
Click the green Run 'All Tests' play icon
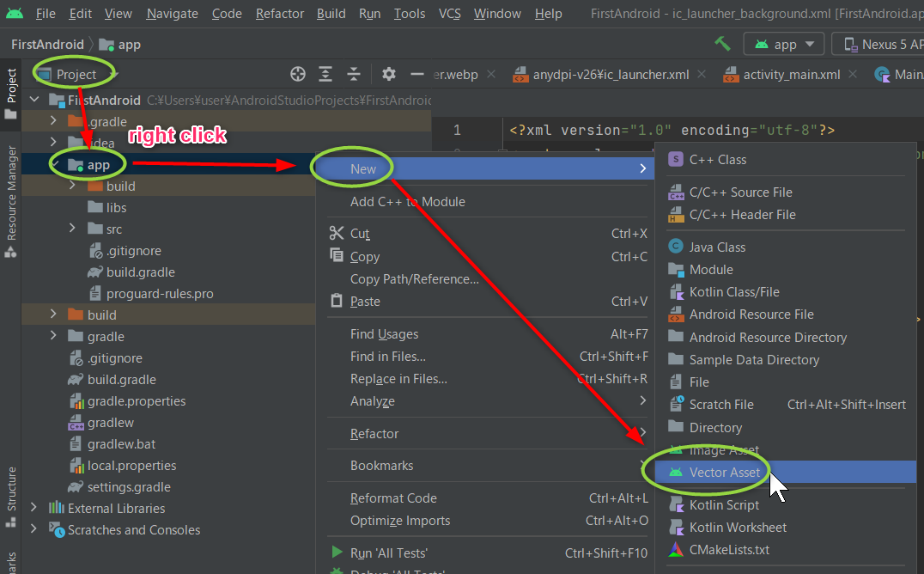(337, 553)
